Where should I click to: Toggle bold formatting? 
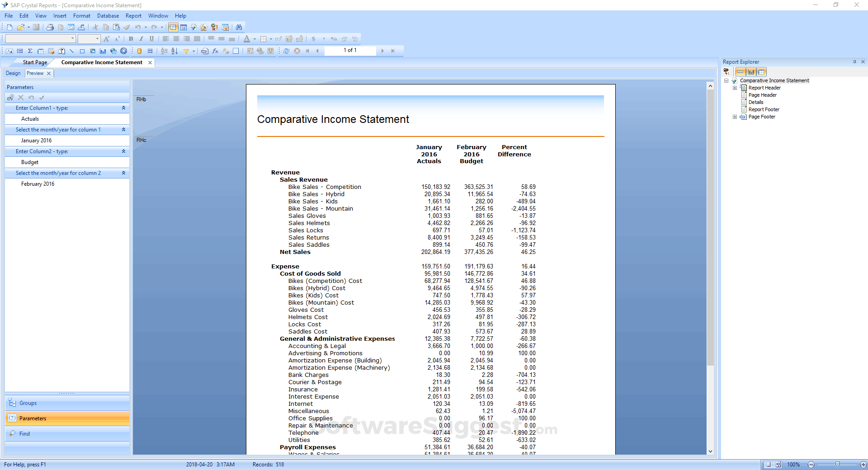(131, 39)
